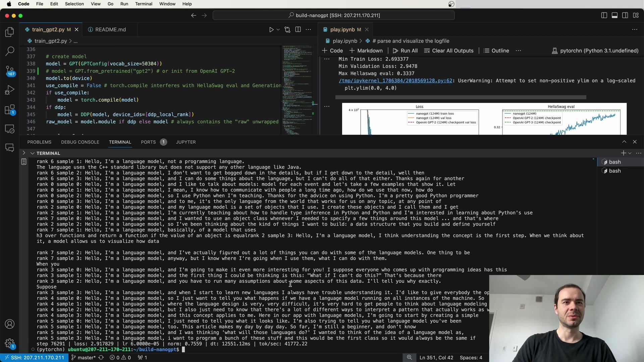Click the code minimap in train_gpt2.py

click(x=296, y=90)
